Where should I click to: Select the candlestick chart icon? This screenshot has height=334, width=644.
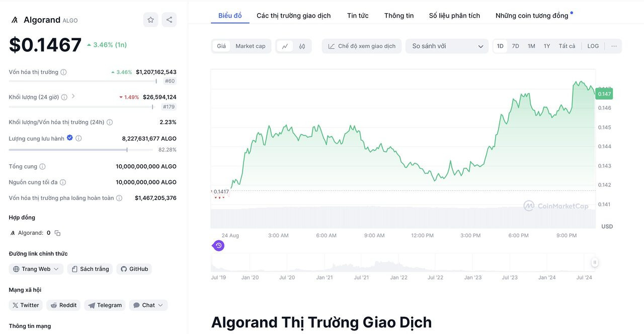coord(302,45)
